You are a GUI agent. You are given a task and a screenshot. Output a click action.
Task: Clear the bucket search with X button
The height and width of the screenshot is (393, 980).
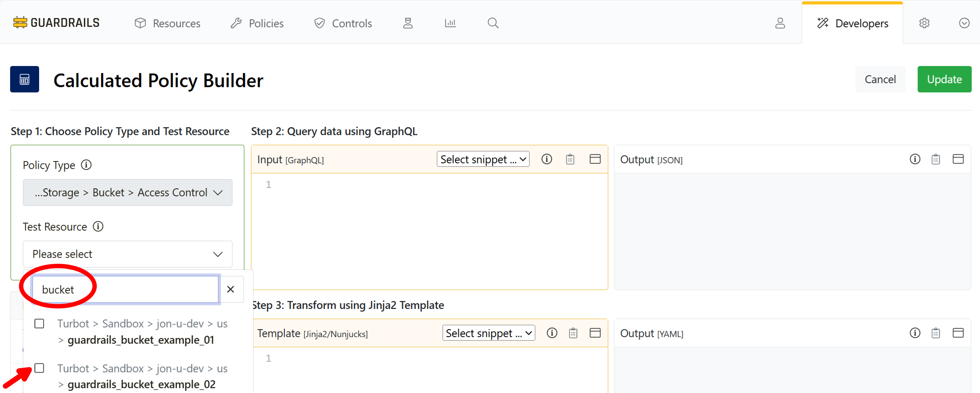coord(230,289)
